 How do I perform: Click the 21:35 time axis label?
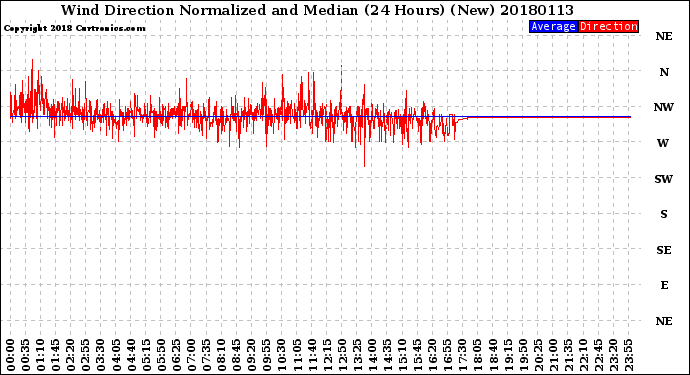point(568,355)
